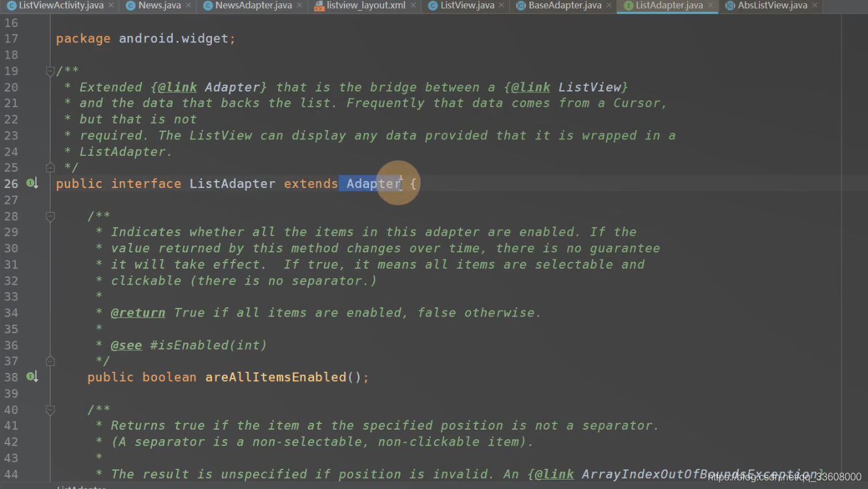Close the ListView.java tab
868x489 pixels.
(x=501, y=5)
